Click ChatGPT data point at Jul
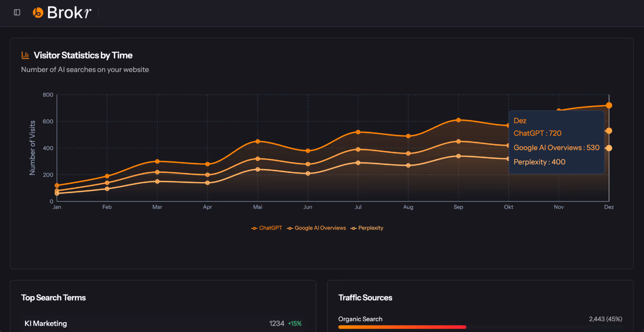The height and width of the screenshot is (332, 644). [358, 132]
